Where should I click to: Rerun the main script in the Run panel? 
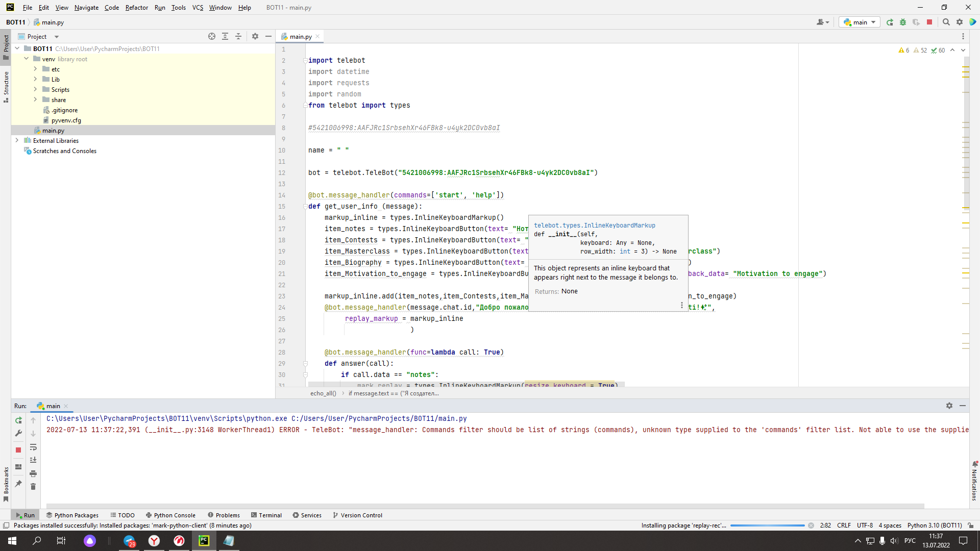click(18, 420)
